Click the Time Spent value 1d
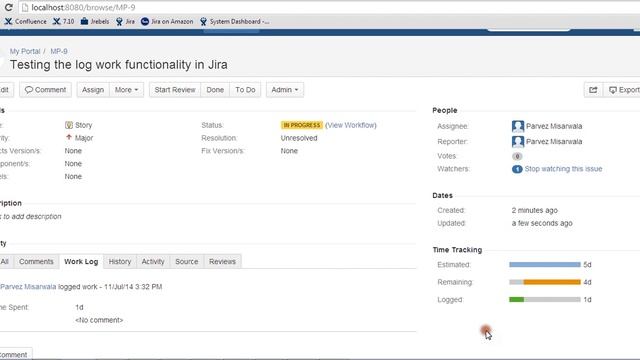This screenshot has width=640, height=360. [x=79, y=307]
